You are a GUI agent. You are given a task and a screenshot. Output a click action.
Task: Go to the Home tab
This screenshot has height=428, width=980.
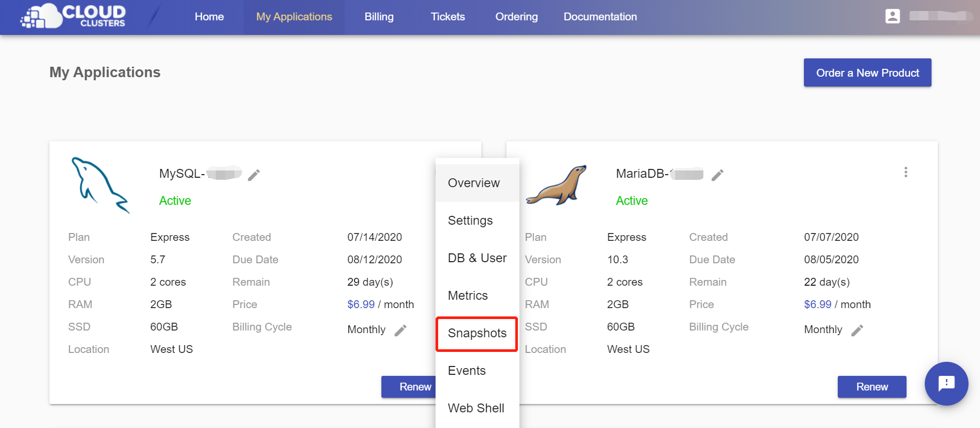[209, 17]
